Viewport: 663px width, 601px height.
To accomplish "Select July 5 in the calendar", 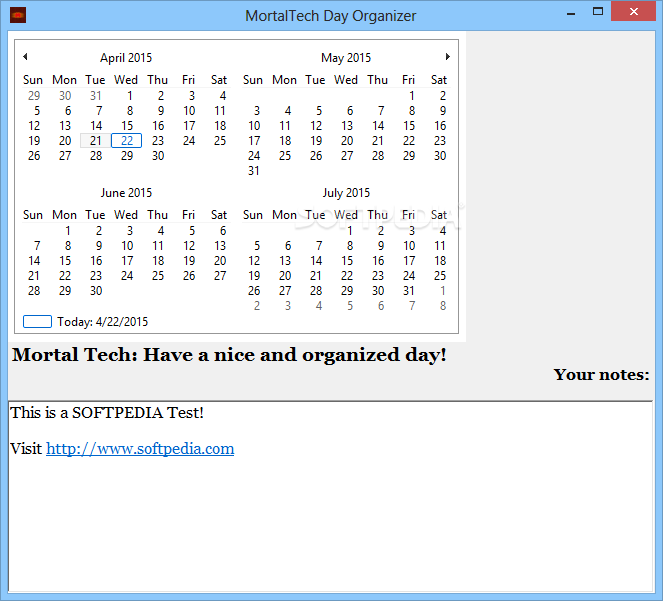I will point(257,246).
